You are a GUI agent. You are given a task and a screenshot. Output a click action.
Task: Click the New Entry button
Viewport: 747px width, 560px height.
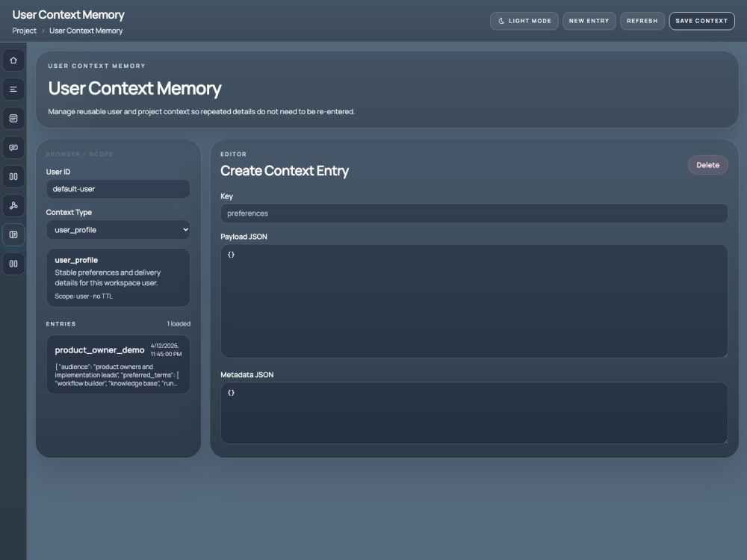tap(589, 21)
